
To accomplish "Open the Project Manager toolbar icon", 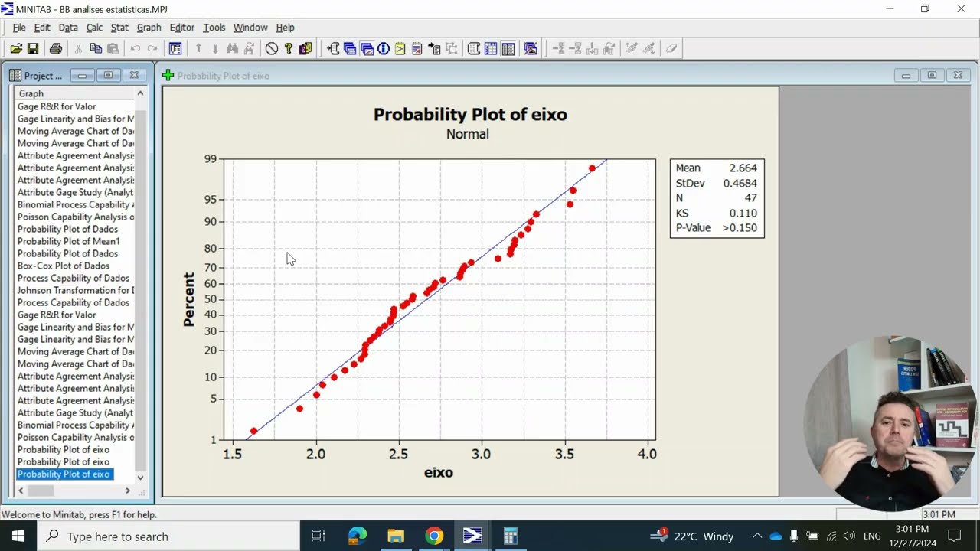I will coord(508,48).
